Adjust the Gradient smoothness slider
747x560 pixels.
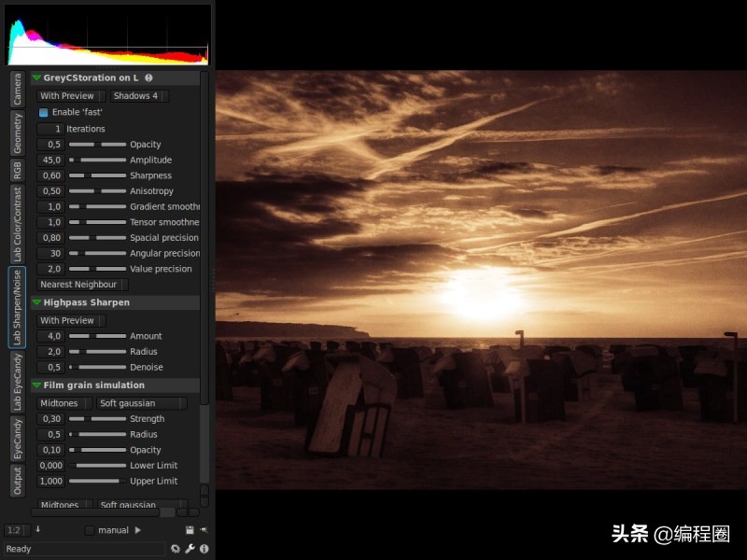click(98, 206)
